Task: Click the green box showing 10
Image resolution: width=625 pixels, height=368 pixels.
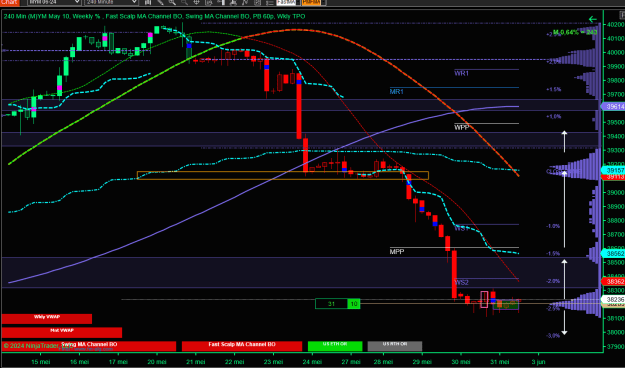Action: pos(354,304)
